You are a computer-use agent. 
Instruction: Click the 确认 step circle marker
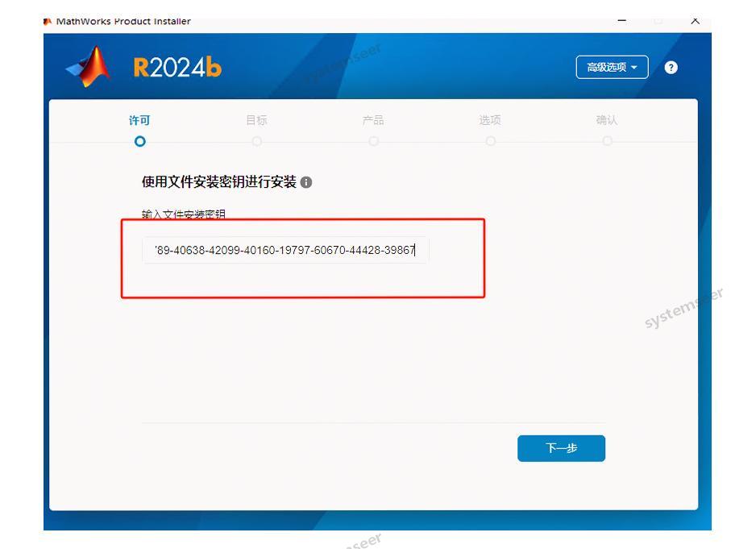point(608,141)
